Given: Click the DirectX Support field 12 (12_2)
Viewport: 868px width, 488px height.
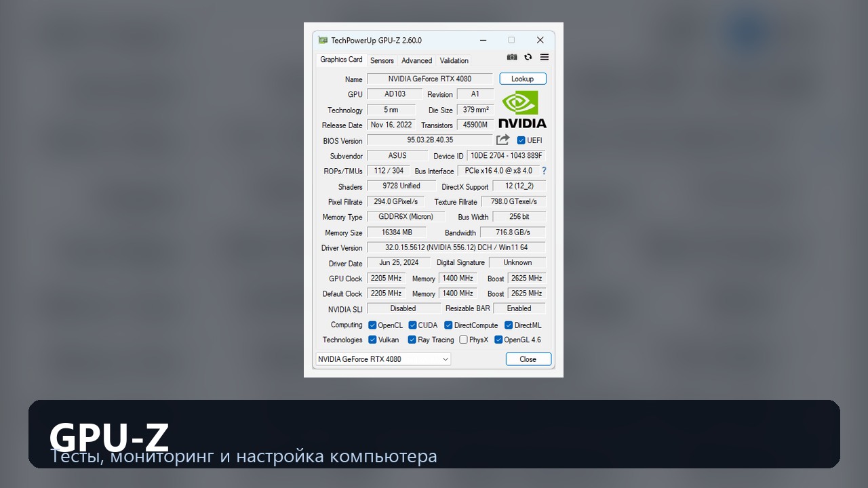Looking at the screenshot, I should pyautogui.click(x=519, y=186).
